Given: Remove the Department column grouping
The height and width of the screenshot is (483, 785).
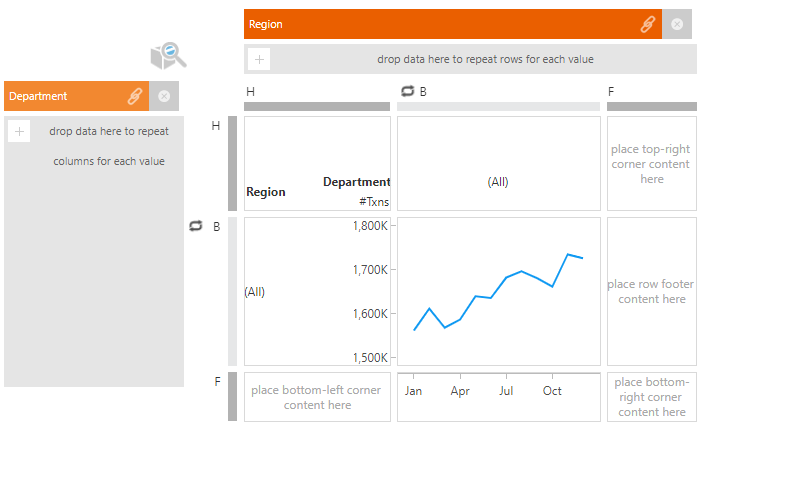Looking at the screenshot, I should tap(164, 96).
